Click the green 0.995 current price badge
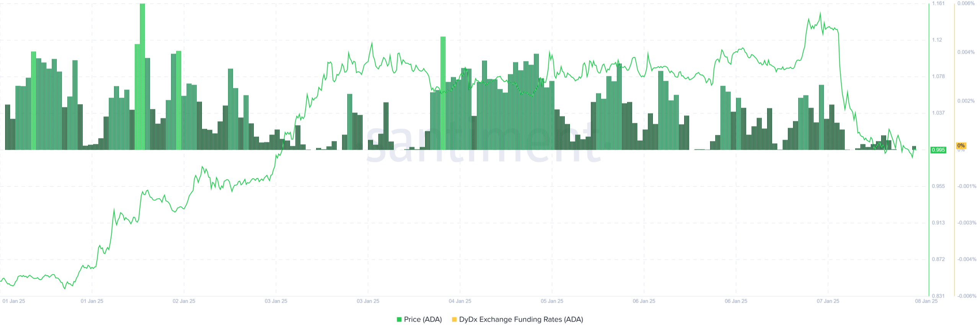Screen dimensions: 980x332 pos(938,150)
